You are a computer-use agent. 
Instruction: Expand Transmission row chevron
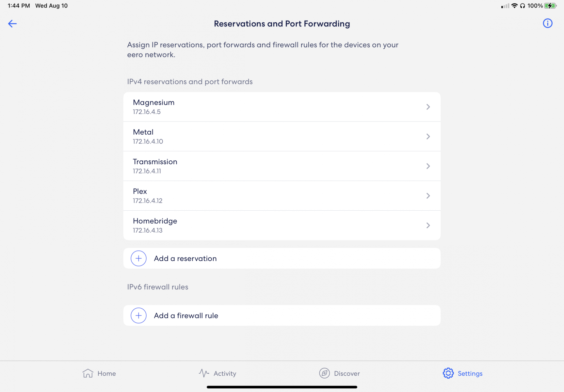pos(428,166)
